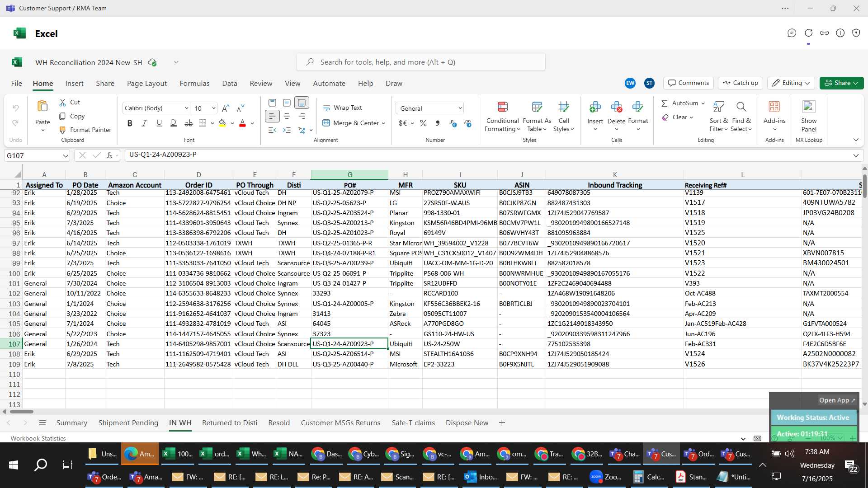Open the Formulas tab
This screenshot has width=868, height=488.
[194, 84]
